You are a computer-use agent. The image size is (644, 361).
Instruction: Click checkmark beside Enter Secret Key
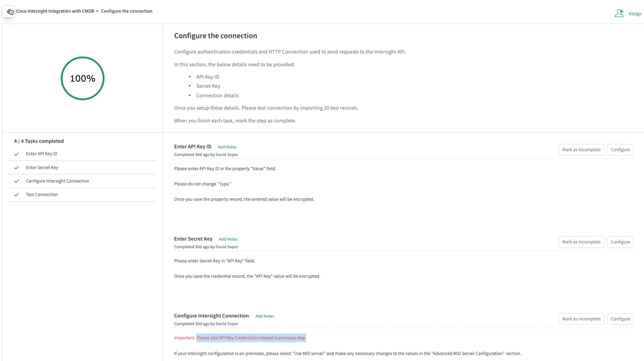tap(16, 168)
